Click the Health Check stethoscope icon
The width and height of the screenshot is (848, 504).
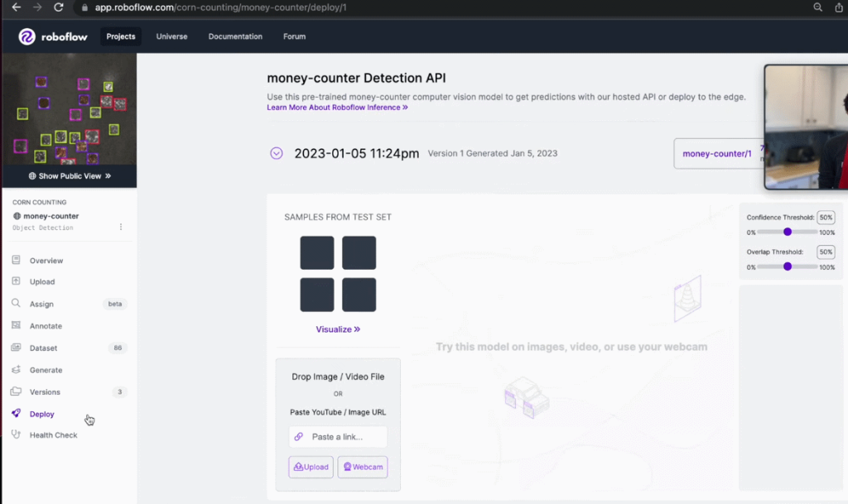(17, 434)
